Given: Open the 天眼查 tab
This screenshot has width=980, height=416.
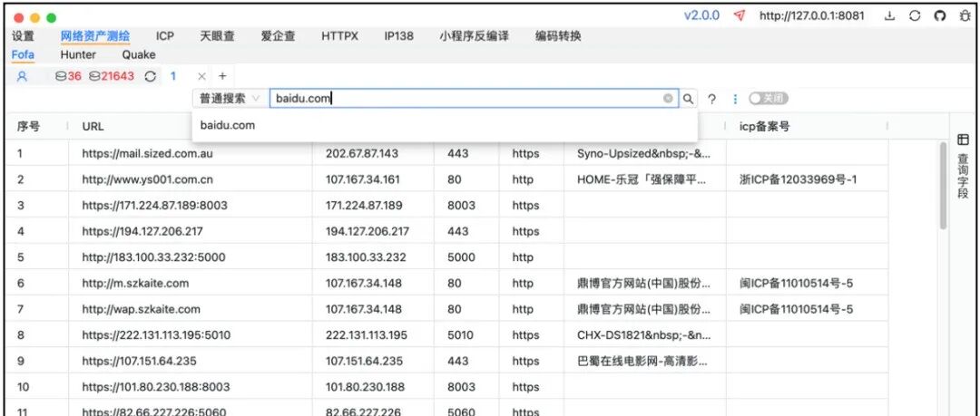Looking at the screenshot, I should tap(218, 36).
